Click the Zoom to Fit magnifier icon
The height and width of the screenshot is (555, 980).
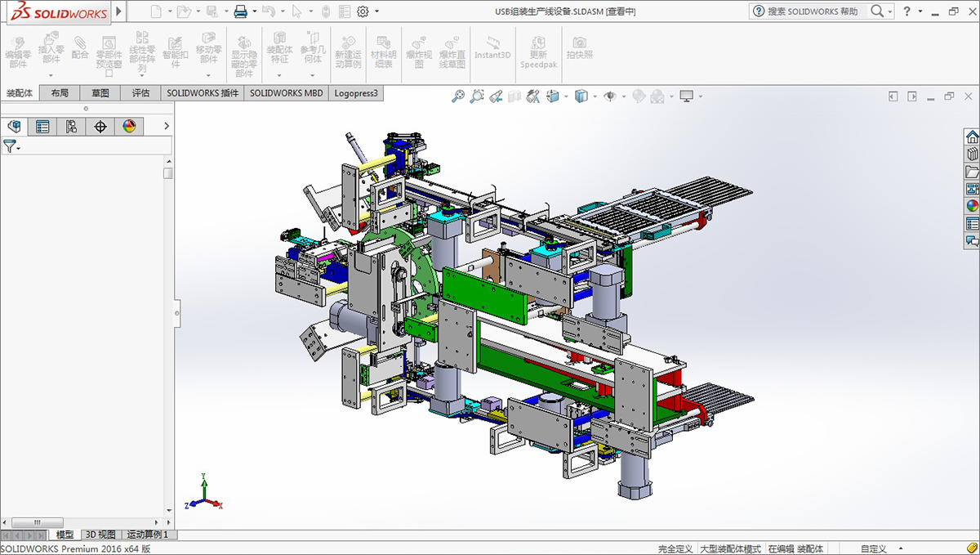[x=458, y=96]
